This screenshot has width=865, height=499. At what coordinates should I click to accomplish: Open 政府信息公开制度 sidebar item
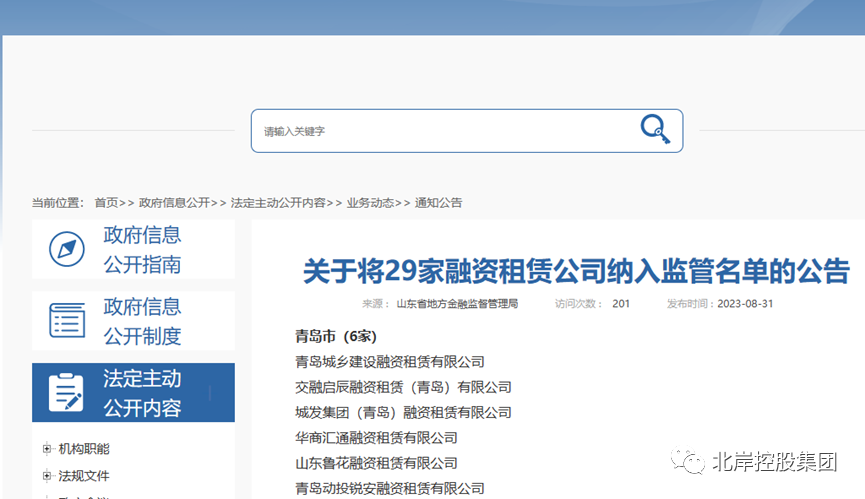[x=133, y=321]
